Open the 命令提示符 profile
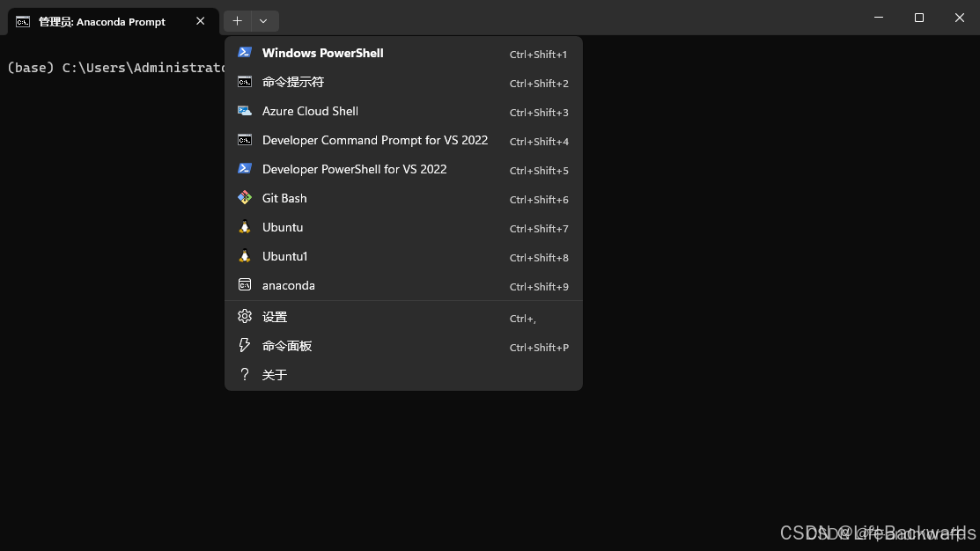 coord(403,82)
